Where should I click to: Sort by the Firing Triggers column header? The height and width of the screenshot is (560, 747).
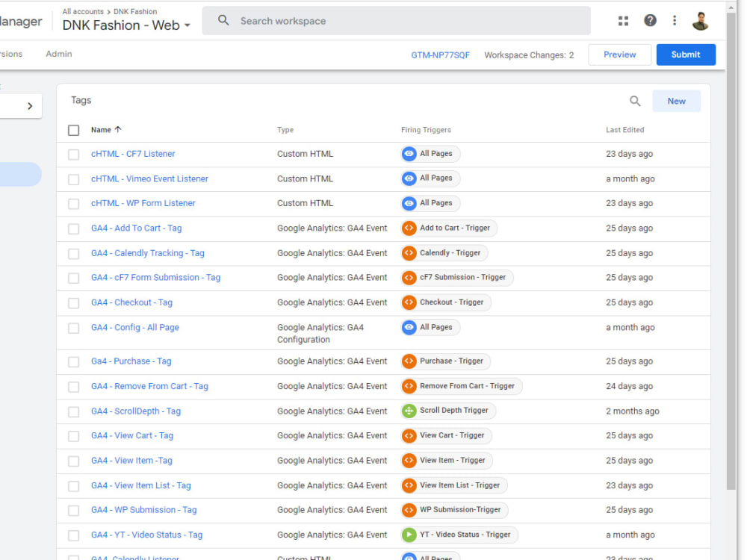(426, 129)
